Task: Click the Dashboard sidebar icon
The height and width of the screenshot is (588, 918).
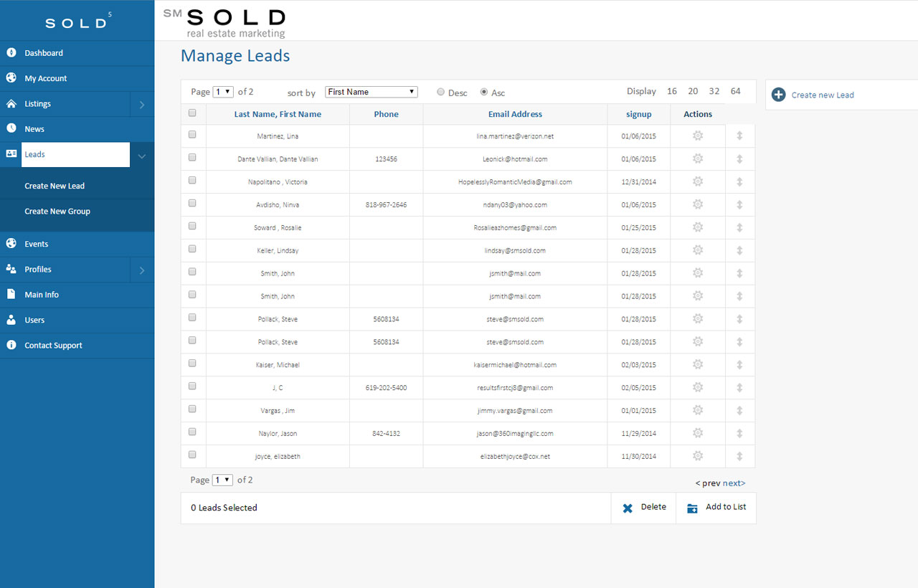Action: 11,53
